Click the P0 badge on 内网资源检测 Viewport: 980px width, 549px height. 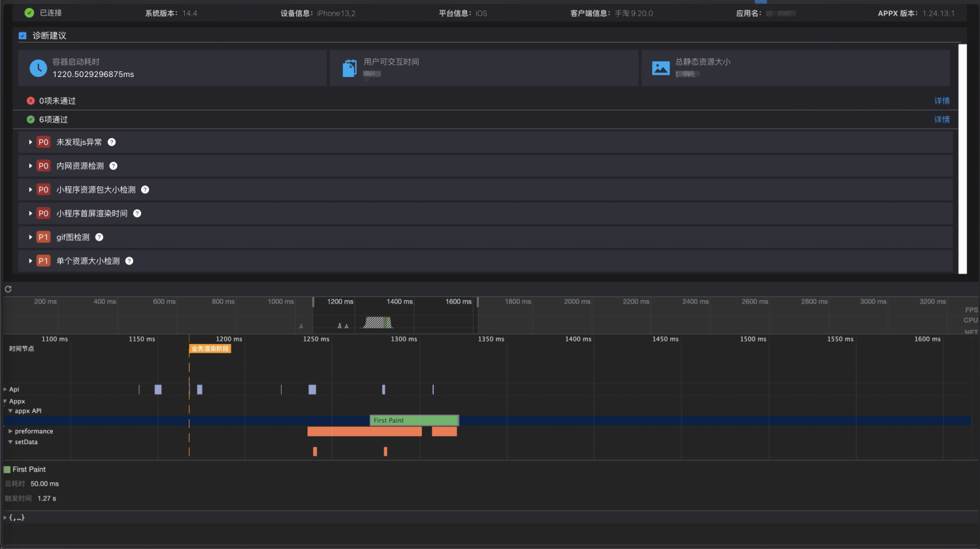(x=43, y=166)
